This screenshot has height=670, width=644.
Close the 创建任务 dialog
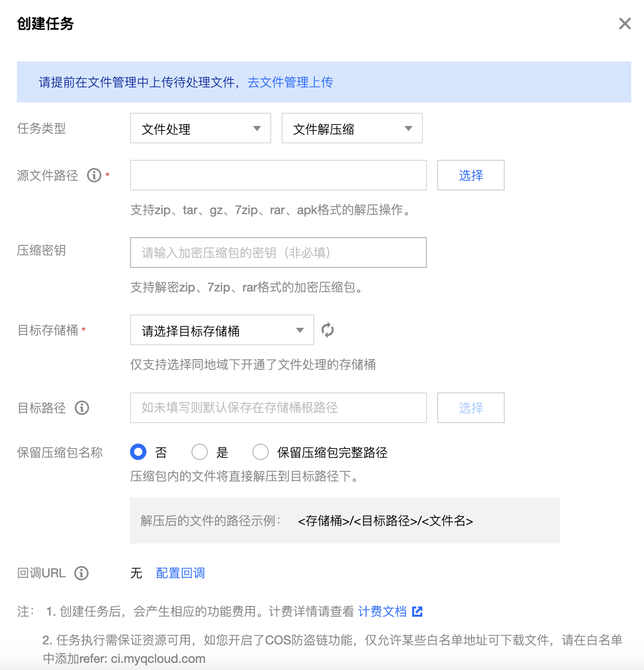[625, 24]
